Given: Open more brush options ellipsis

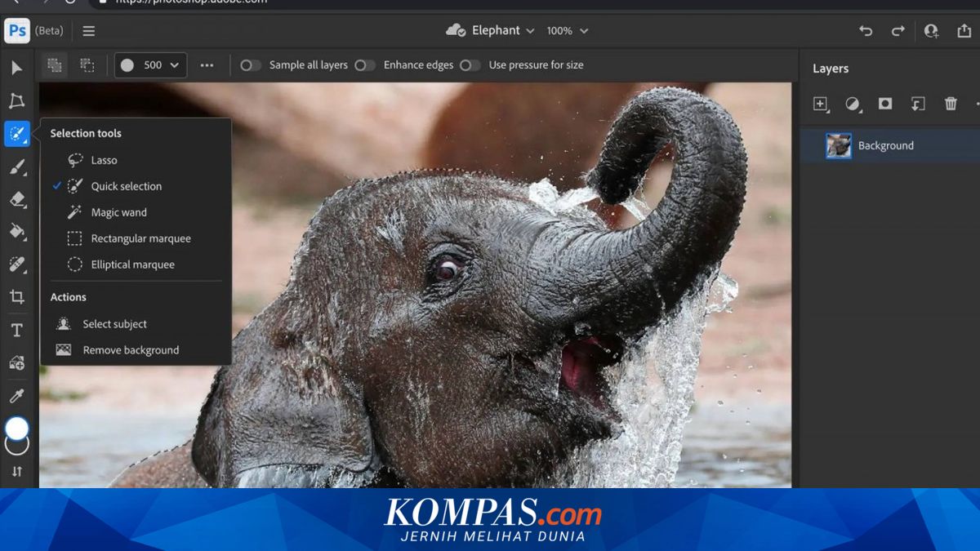Looking at the screenshot, I should 207,65.
